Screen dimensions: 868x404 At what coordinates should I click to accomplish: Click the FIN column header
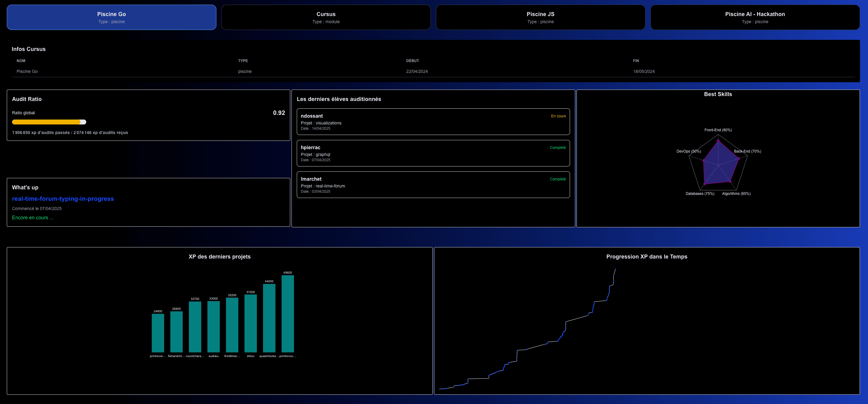point(636,61)
